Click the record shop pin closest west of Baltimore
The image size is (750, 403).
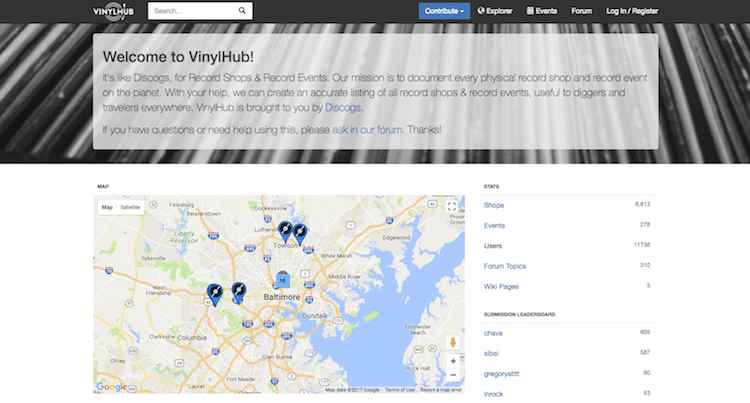[239, 292]
